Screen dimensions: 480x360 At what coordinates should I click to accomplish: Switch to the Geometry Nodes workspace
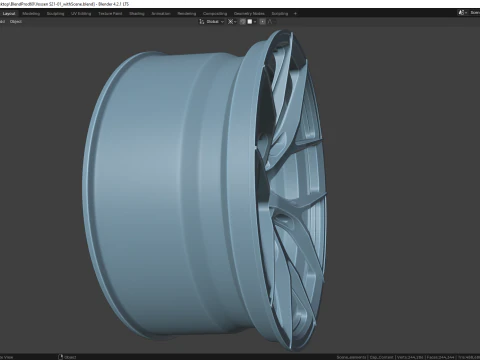(x=249, y=14)
